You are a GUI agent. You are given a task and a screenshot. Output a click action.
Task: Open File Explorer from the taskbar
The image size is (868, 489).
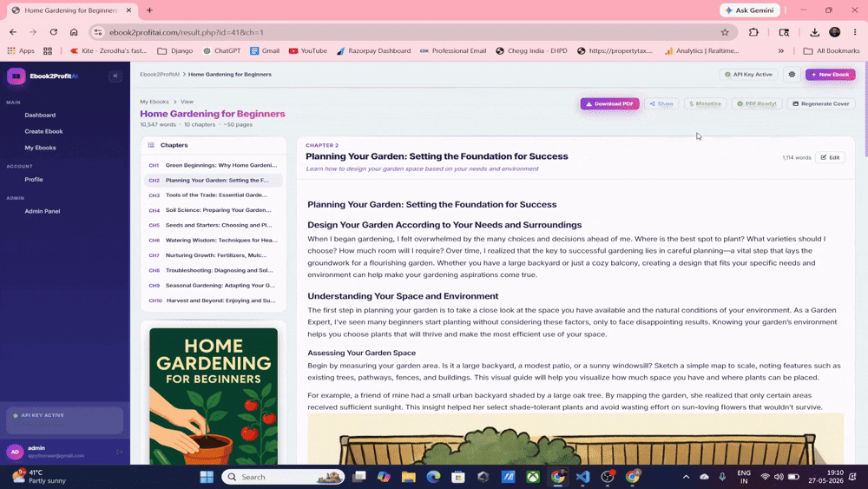[409, 477]
